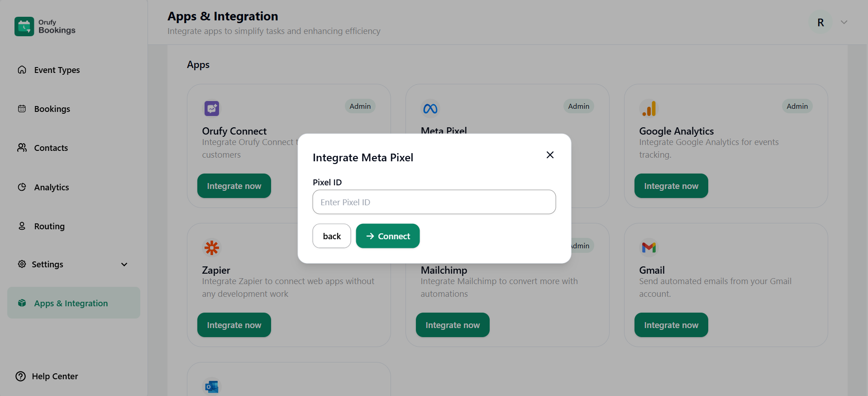
Task: Open Contacts page from sidebar
Action: pos(51,148)
